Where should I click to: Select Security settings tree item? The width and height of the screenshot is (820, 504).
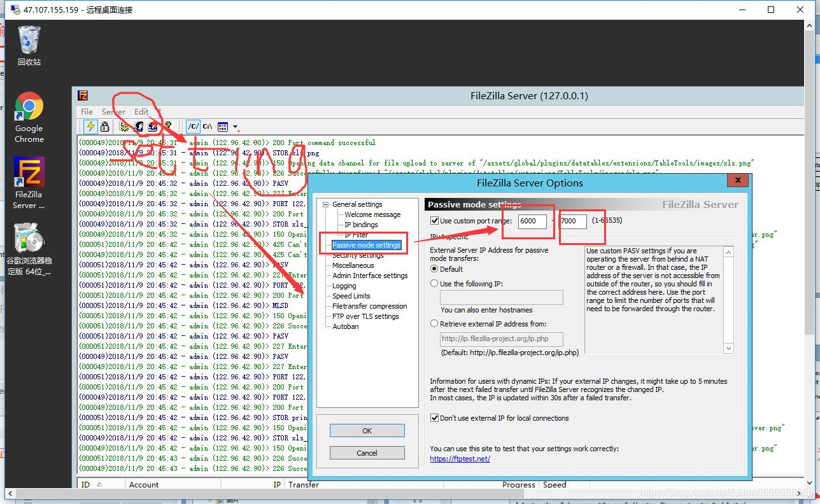pyautogui.click(x=358, y=255)
